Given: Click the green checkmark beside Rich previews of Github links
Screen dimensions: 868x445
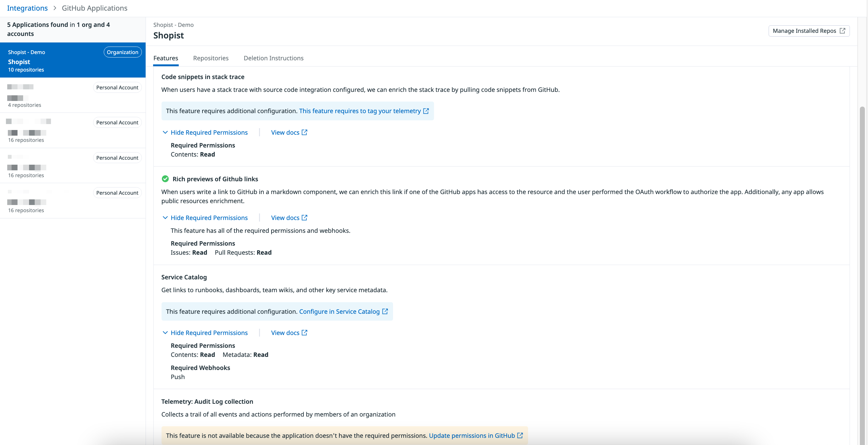Looking at the screenshot, I should tap(165, 179).
